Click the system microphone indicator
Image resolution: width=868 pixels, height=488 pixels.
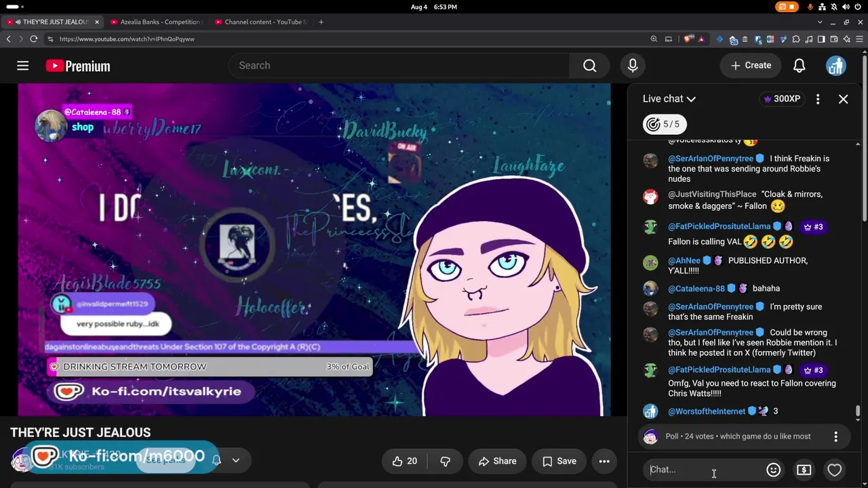pos(810,7)
